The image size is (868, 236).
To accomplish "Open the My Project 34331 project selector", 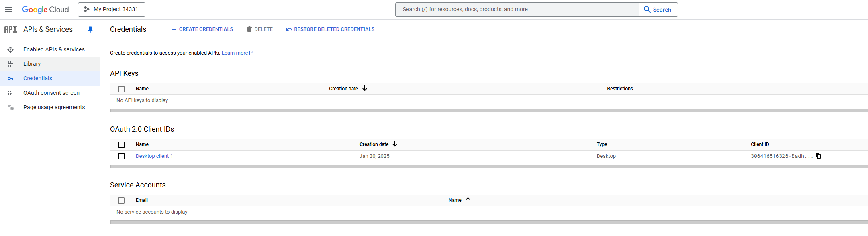I will click(x=112, y=10).
